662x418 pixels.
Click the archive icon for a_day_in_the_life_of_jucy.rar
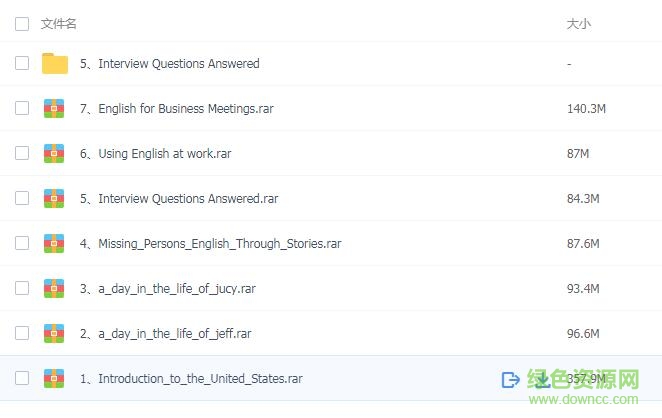pyautogui.click(x=54, y=289)
